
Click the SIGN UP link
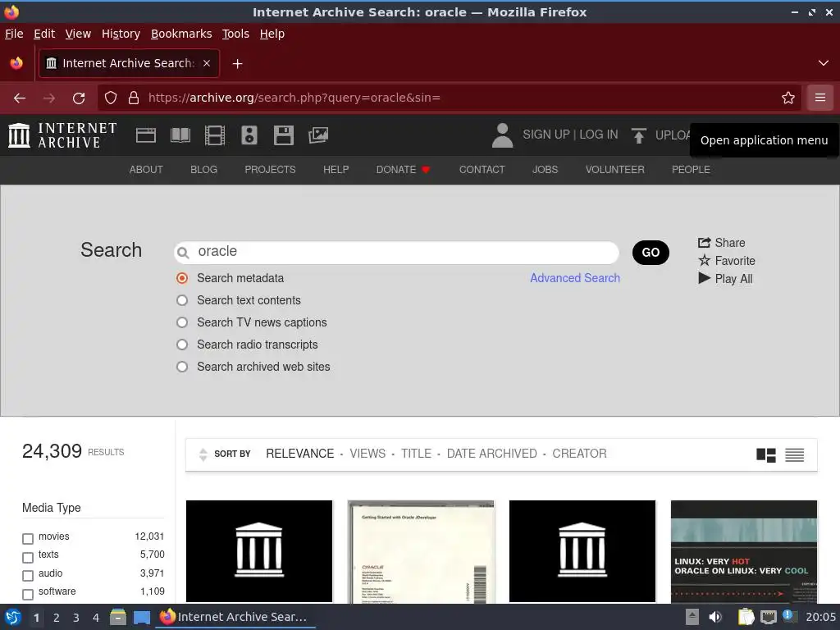(546, 135)
